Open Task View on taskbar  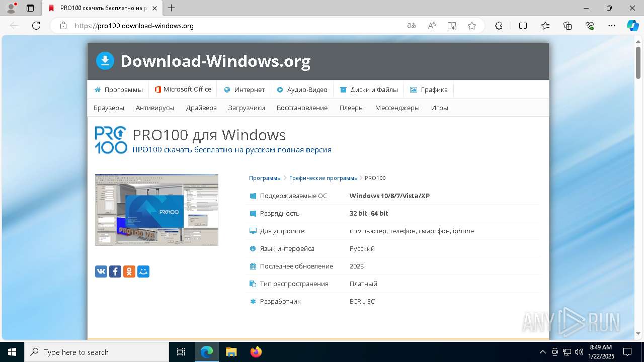pyautogui.click(x=181, y=352)
